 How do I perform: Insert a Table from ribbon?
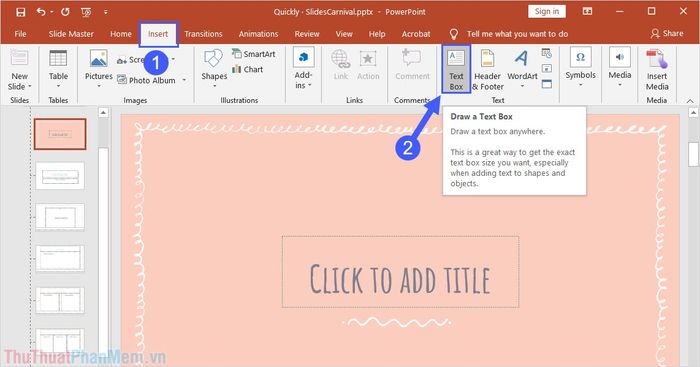[58, 69]
